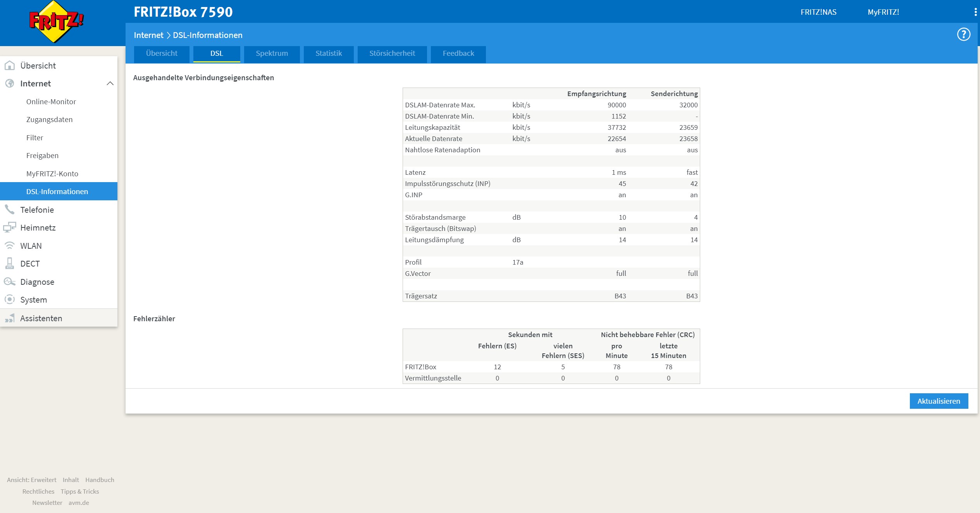Viewport: 980px width, 513px height.
Task: Click Internet in the breadcrumb
Action: pos(148,35)
